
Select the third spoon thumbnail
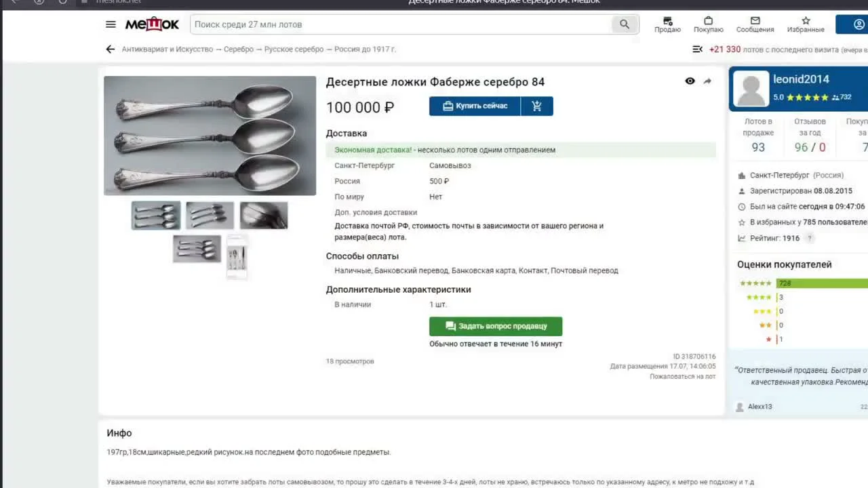pos(264,216)
